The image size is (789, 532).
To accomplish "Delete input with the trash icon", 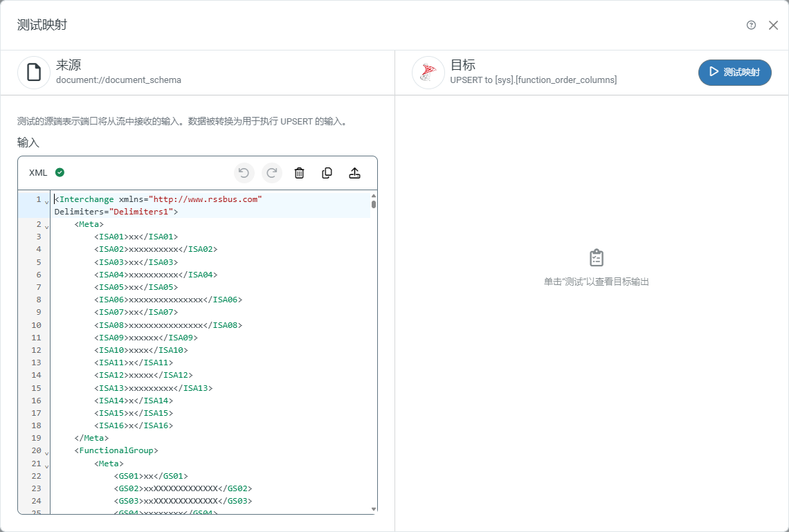I will [x=299, y=173].
